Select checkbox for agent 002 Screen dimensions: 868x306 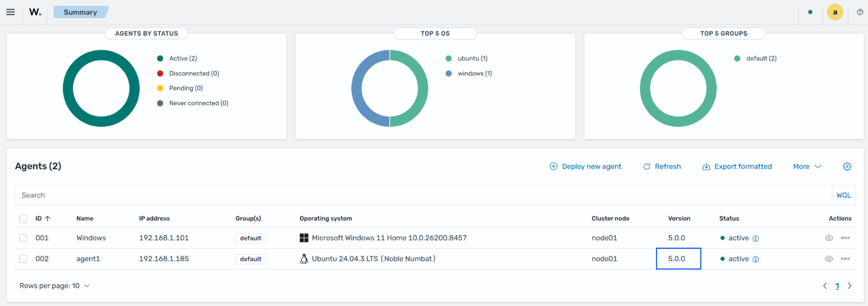pos(23,259)
